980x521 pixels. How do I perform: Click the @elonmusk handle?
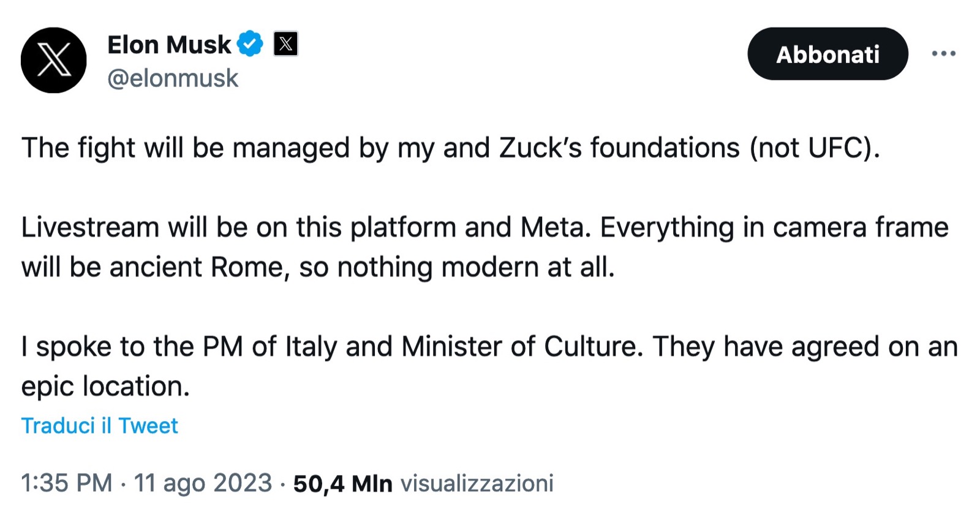pos(173,78)
